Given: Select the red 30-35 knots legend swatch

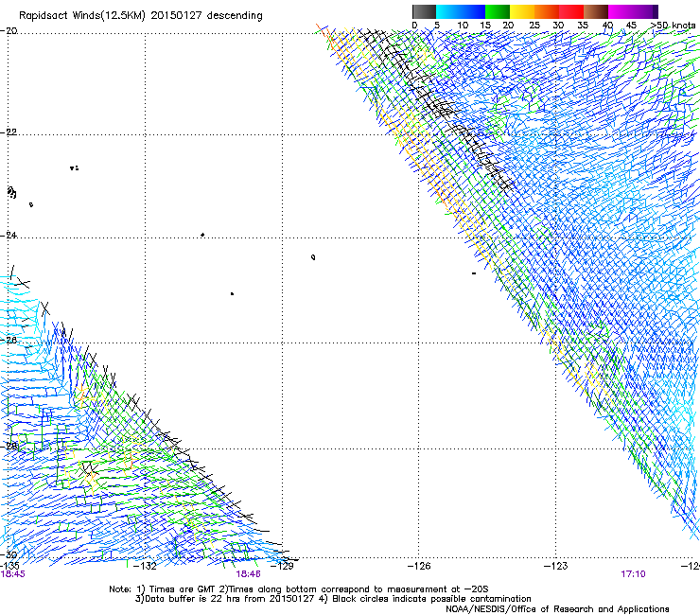Looking at the screenshot, I should pyautogui.click(x=571, y=11).
